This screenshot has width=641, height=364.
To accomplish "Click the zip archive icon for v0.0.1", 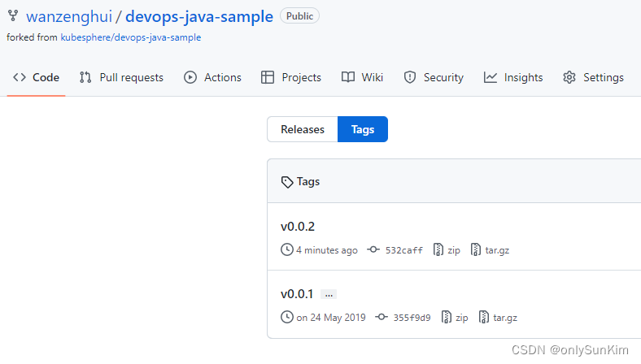I will (x=446, y=317).
